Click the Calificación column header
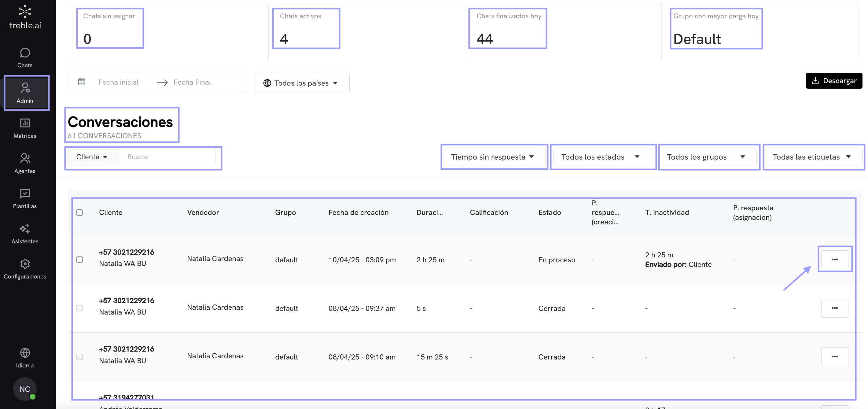 coord(489,212)
